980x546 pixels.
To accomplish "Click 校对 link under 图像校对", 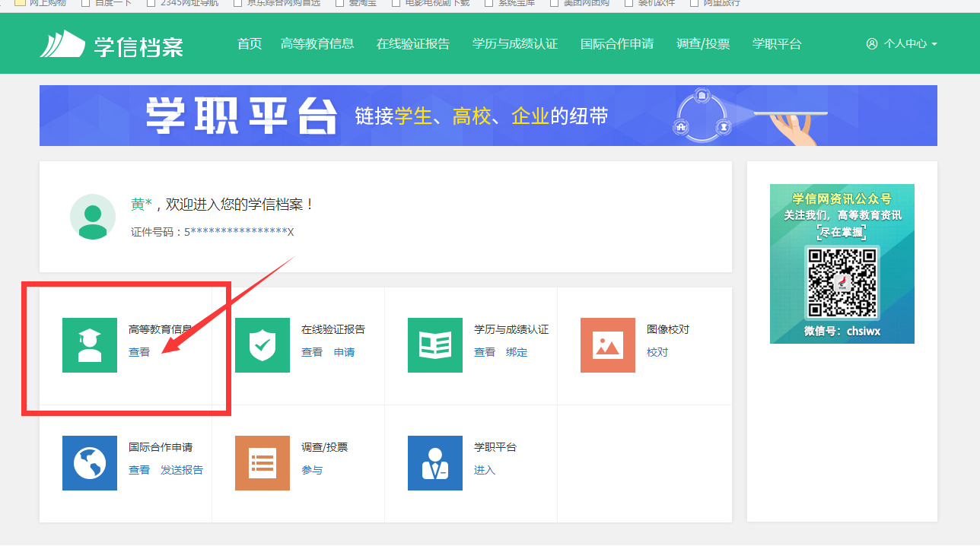I will (657, 352).
